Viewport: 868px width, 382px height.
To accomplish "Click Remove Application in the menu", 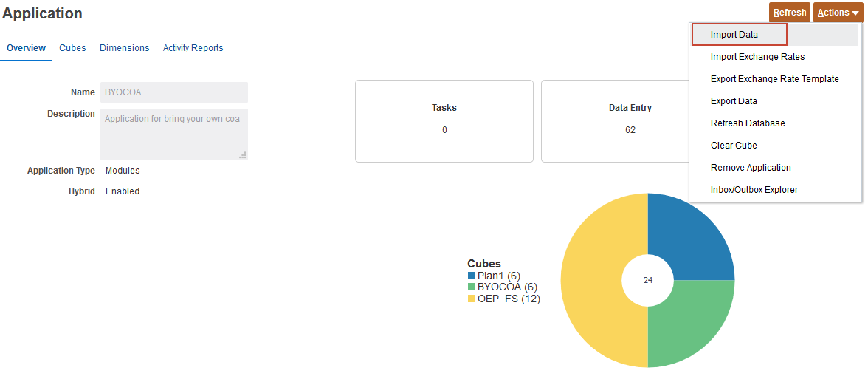I will click(x=751, y=168).
